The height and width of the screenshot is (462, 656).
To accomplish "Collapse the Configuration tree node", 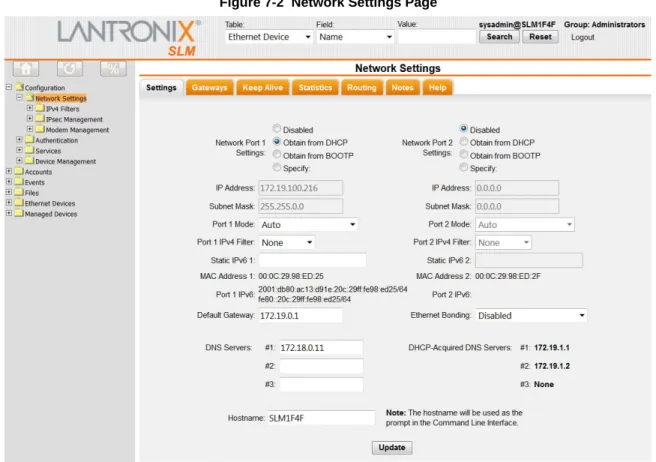I will [9, 87].
